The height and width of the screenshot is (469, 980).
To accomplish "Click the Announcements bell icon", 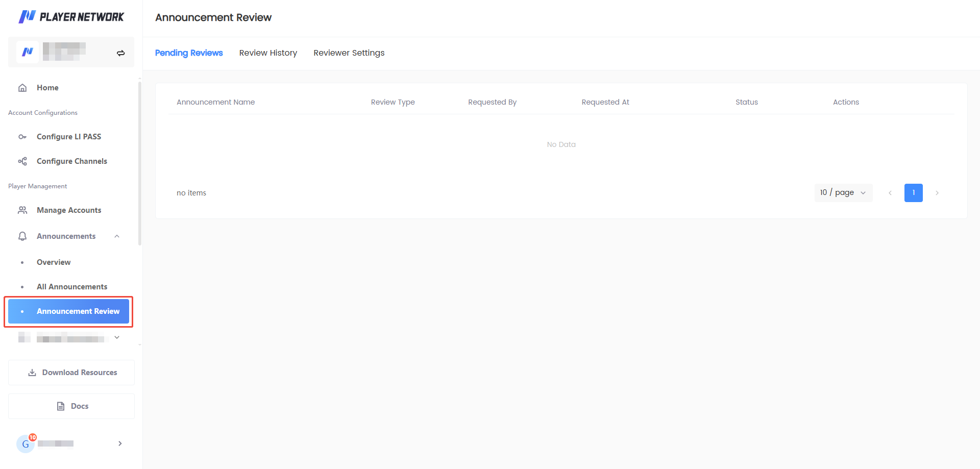I will click(x=22, y=236).
